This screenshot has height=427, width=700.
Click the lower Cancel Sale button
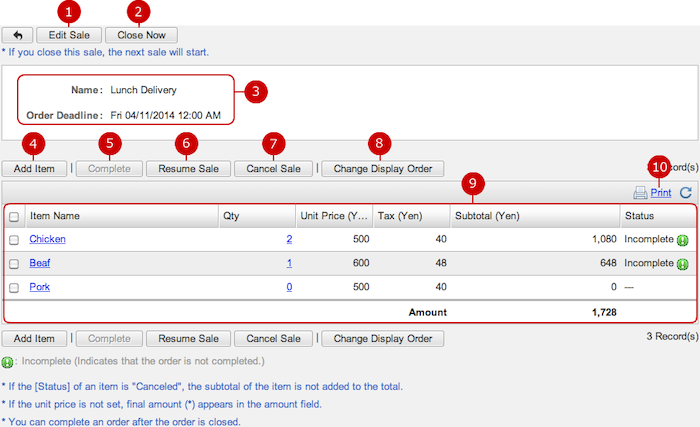273,339
